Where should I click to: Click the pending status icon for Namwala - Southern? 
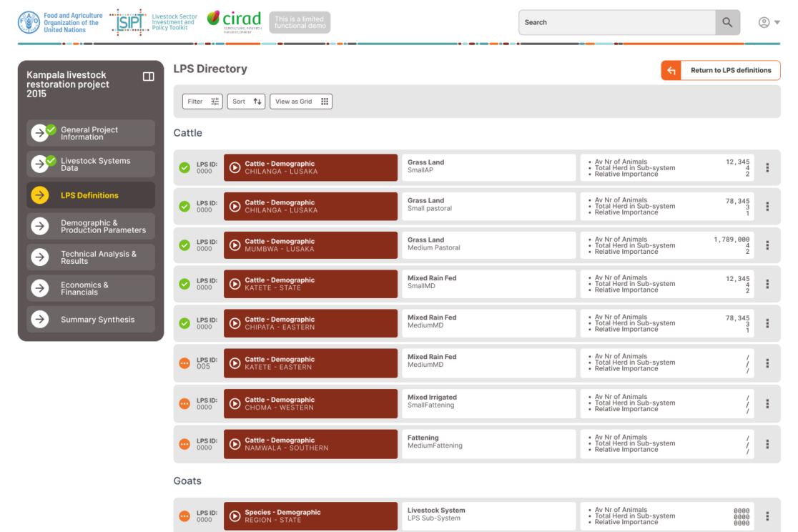click(184, 444)
